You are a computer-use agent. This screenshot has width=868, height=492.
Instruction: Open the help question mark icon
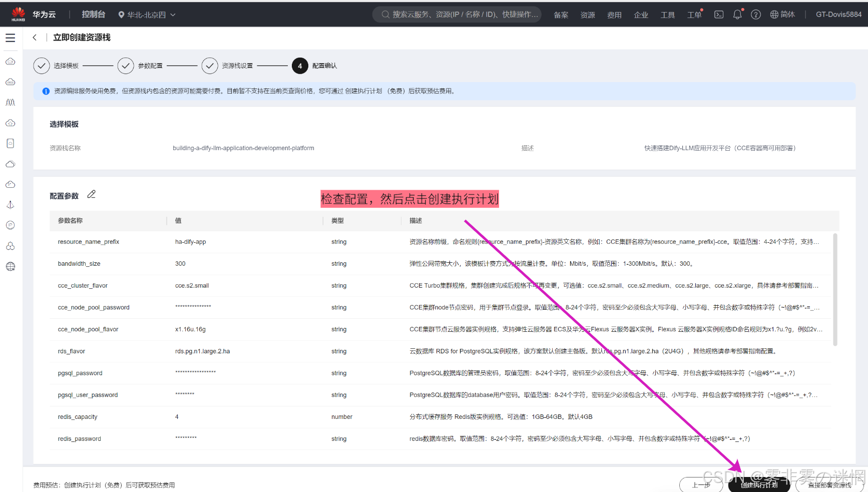click(x=756, y=15)
